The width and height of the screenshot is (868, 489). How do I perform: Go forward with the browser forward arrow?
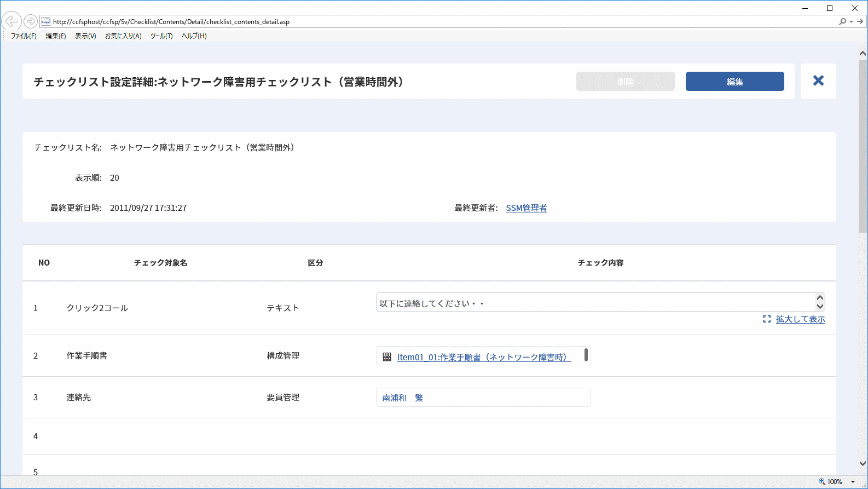31,21
